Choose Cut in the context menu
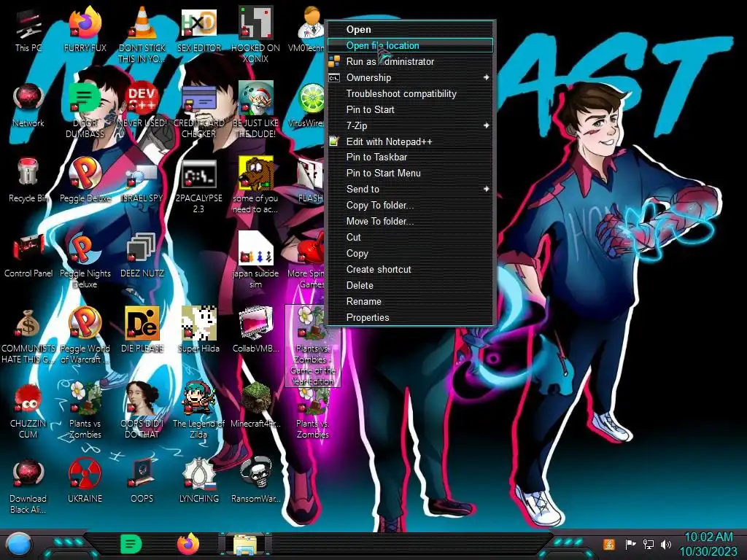The image size is (747, 560). (x=410, y=237)
